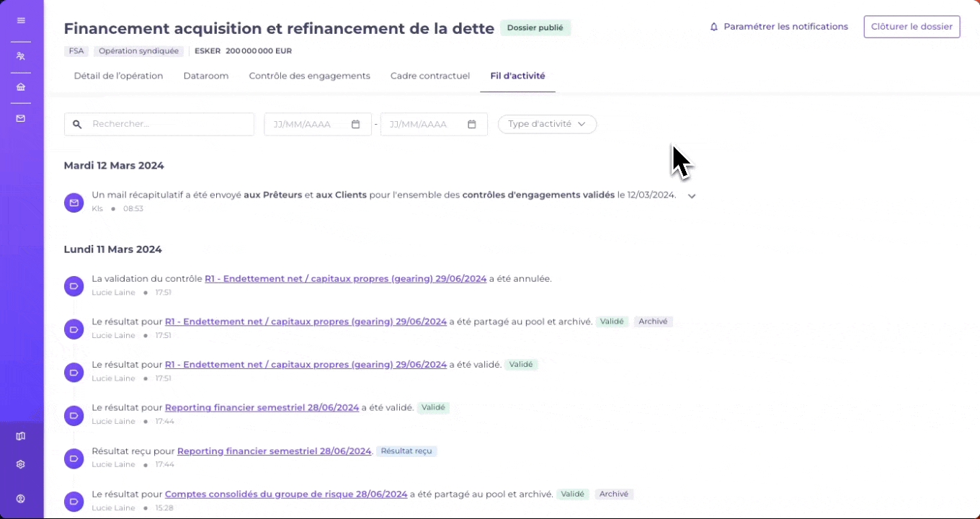Click the calendar icon in the end date field
This screenshot has height=519, width=980.
point(472,124)
